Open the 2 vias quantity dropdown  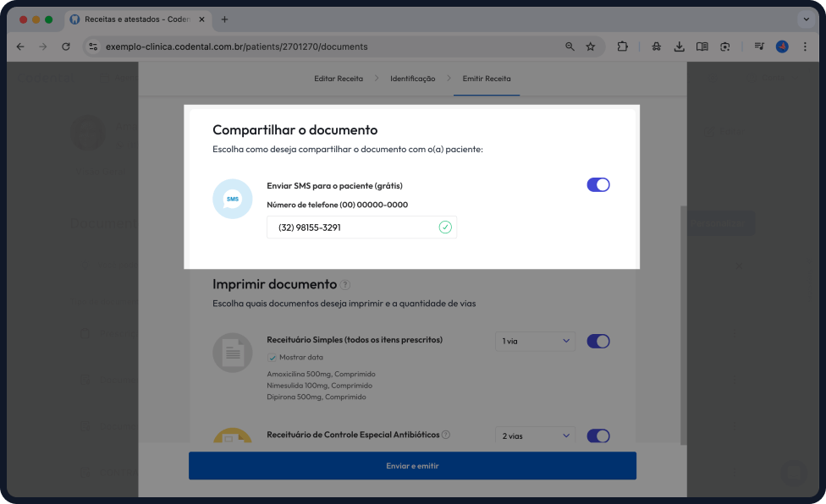(x=535, y=436)
